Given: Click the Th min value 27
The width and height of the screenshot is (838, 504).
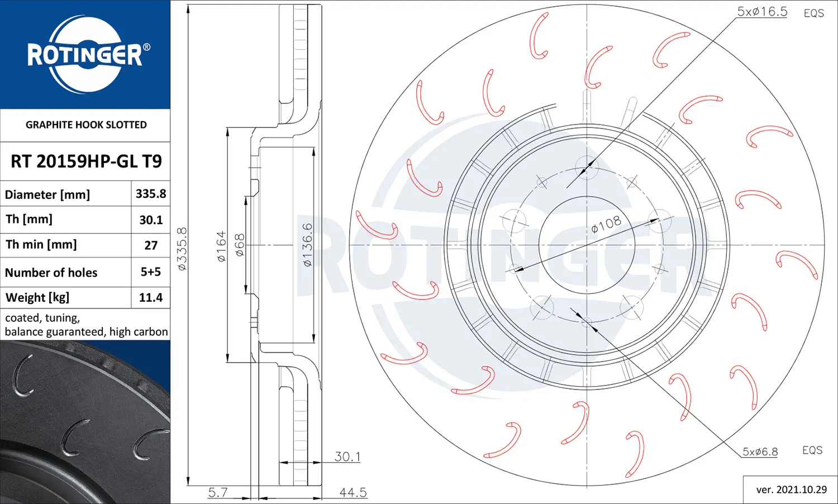Looking at the screenshot, I should click(x=151, y=245).
